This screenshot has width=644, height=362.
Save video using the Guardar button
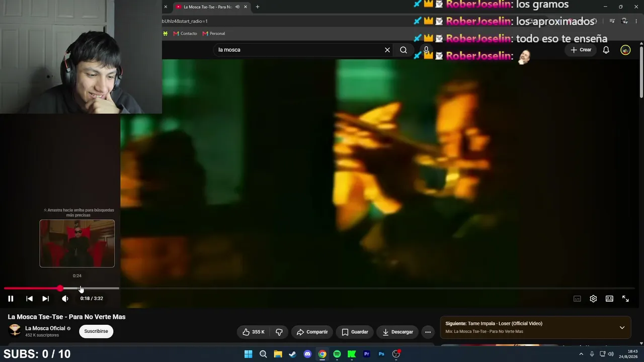[x=355, y=332]
